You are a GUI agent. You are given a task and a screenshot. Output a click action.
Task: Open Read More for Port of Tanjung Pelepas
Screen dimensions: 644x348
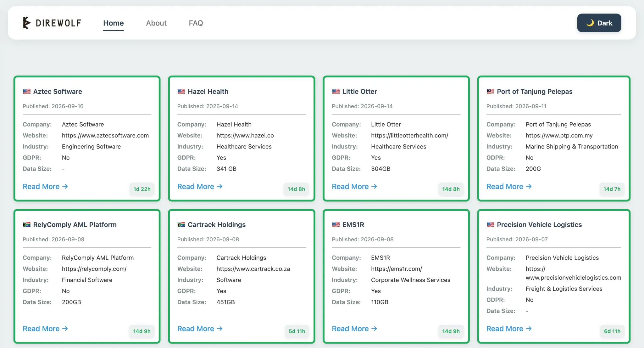509,187
